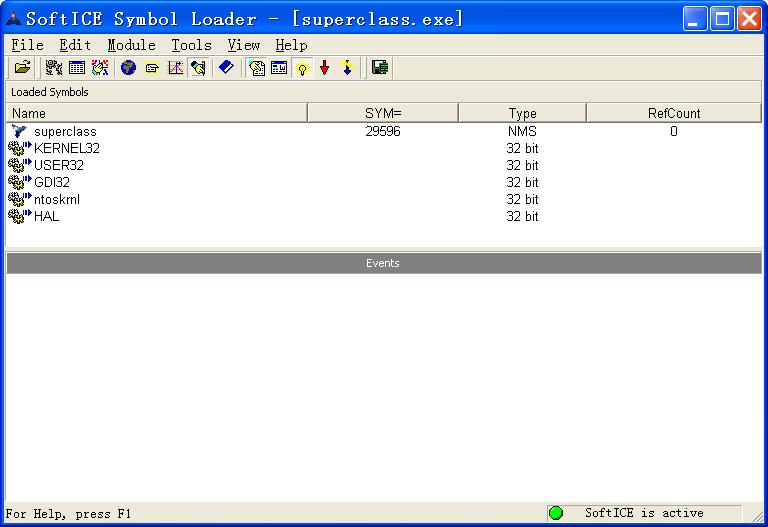Click the SoftICE title bar app icon
Image resolution: width=768 pixels, height=527 pixels.
pyautogui.click(x=13, y=19)
